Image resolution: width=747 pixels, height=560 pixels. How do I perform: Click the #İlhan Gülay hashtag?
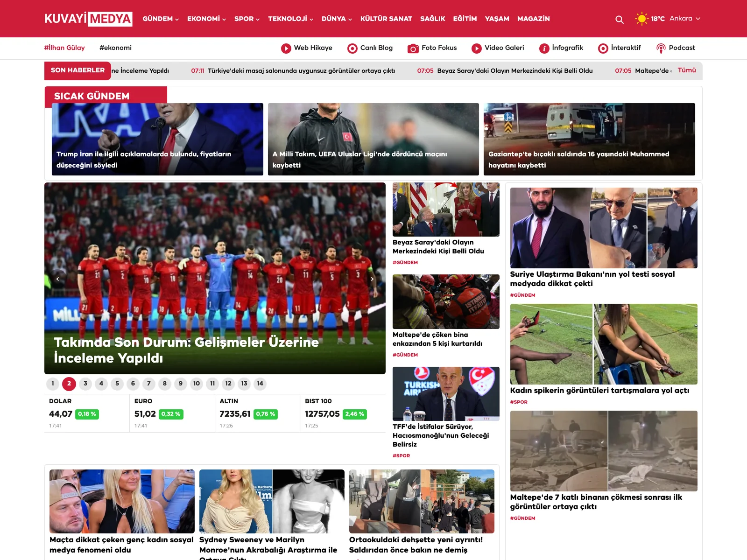click(64, 48)
